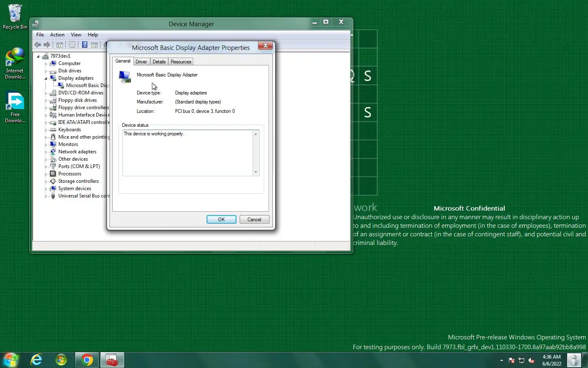The image size is (588, 368).
Task: Click the Forward arrow in Device Manager toolbar
Action: click(x=47, y=45)
